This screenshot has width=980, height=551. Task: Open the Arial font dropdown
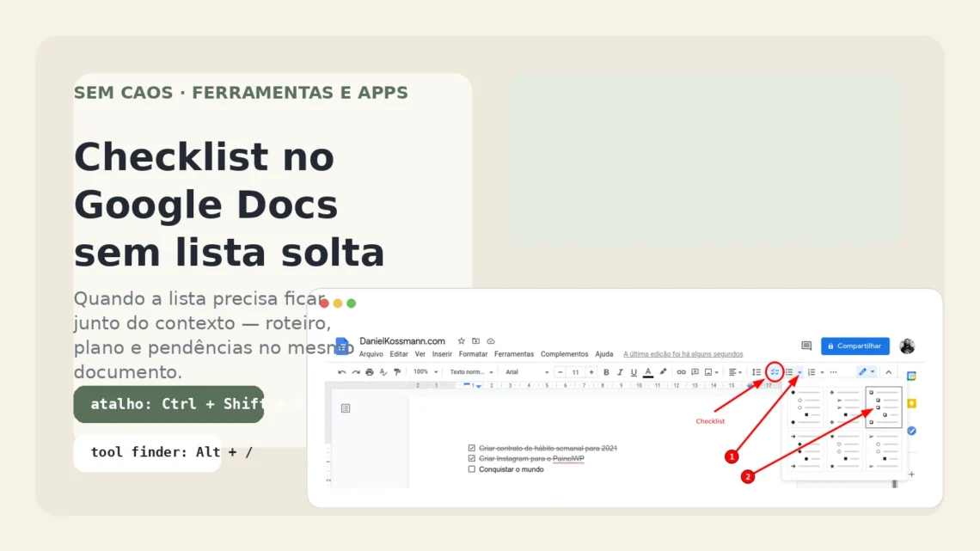[527, 372]
